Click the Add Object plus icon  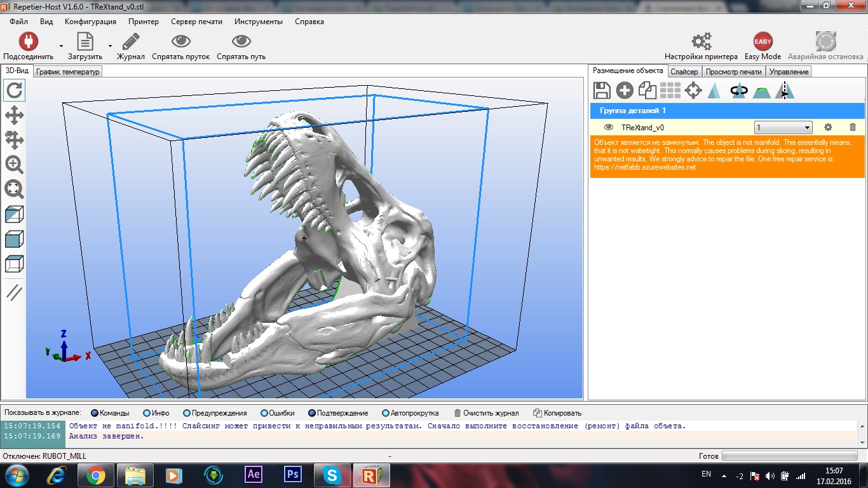click(x=625, y=91)
